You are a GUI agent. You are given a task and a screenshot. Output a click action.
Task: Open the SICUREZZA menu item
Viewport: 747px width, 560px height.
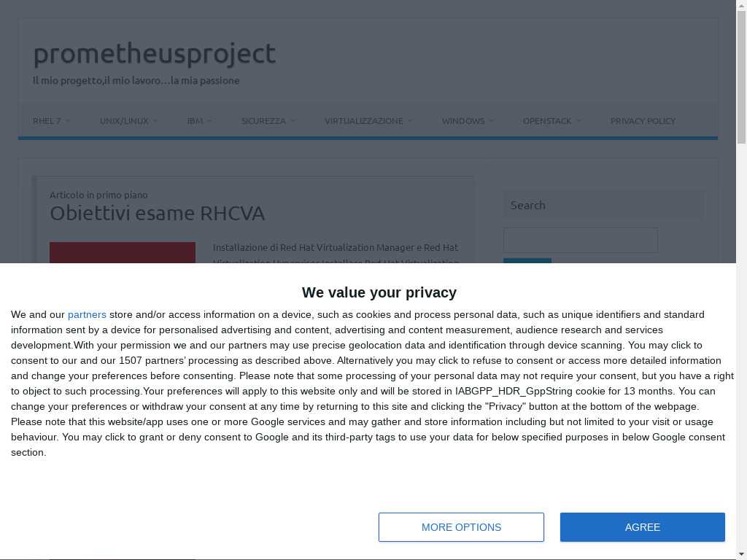(x=263, y=121)
